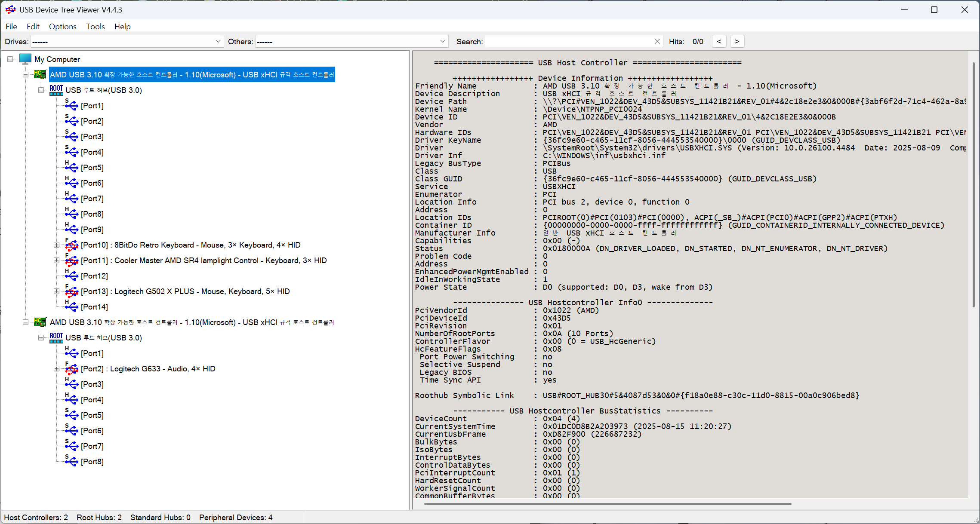Viewport: 980px width, 524px height.
Task: Click the USB icon of Port1 under the first hub
Action: click(71, 105)
